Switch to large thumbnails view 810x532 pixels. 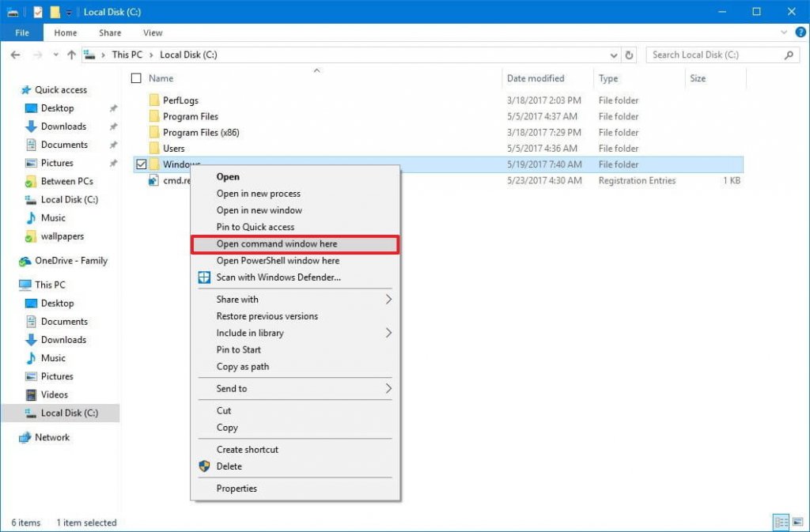[797, 522]
